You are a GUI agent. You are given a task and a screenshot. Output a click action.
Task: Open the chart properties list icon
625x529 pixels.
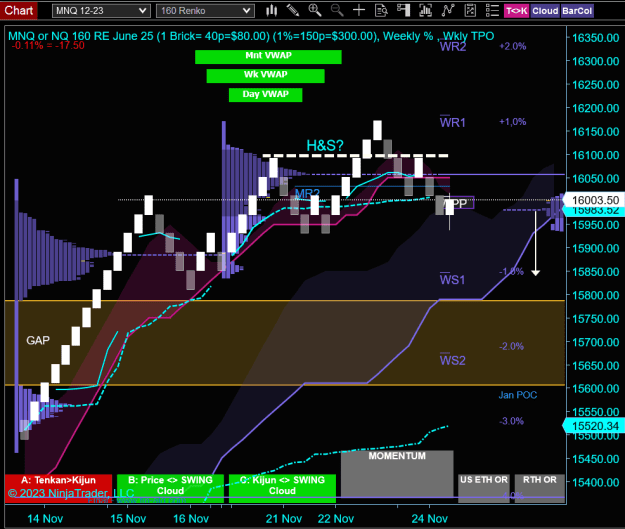pyautogui.click(x=492, y=10)
